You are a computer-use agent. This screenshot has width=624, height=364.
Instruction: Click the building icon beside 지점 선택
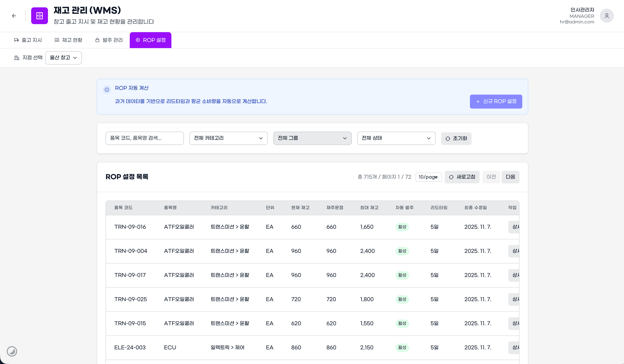click(x=17, y=58)
